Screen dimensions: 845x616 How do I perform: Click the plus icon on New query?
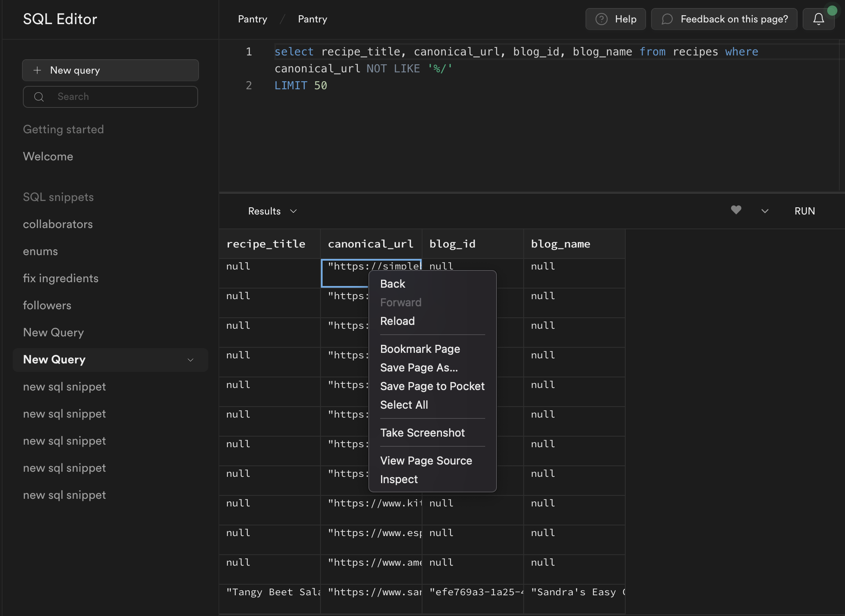[37, 70]
